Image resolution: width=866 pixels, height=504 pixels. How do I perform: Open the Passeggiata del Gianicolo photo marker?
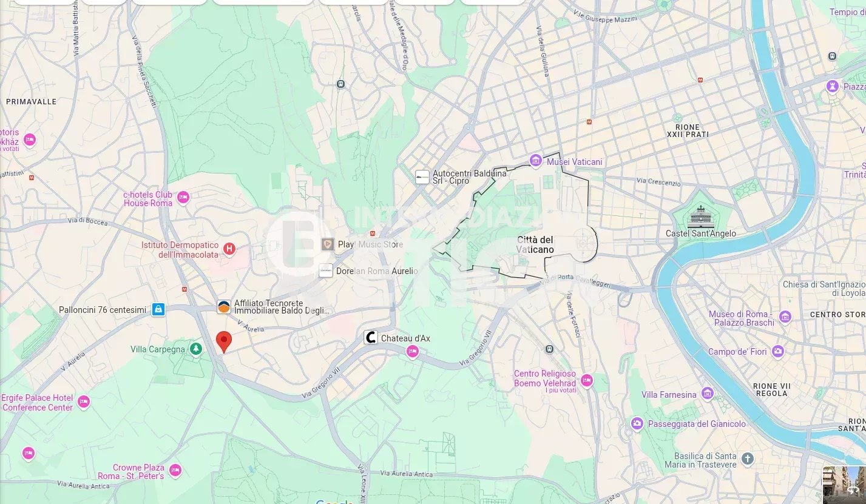tap(637, 423)
